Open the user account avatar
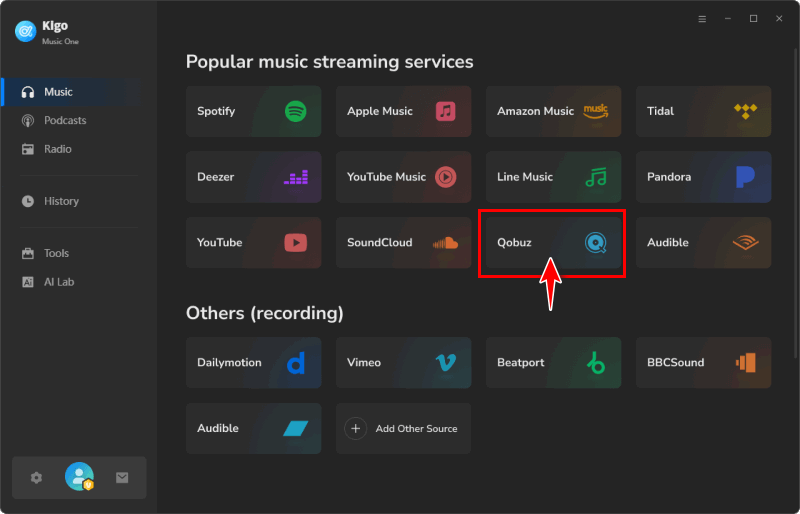800x514 pixels. [x=79, y=477]
